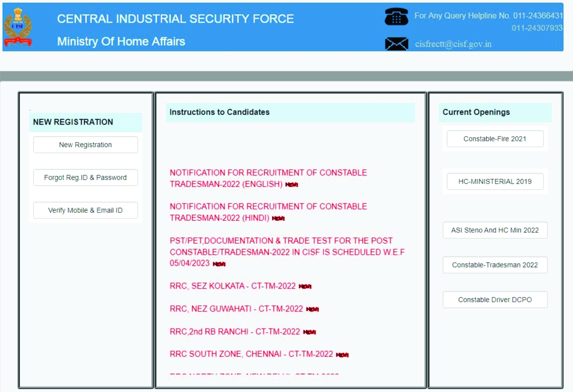Open RRC, 2nd RB Ranchi CT-TM-2022 link

click(x=235, y=332)
